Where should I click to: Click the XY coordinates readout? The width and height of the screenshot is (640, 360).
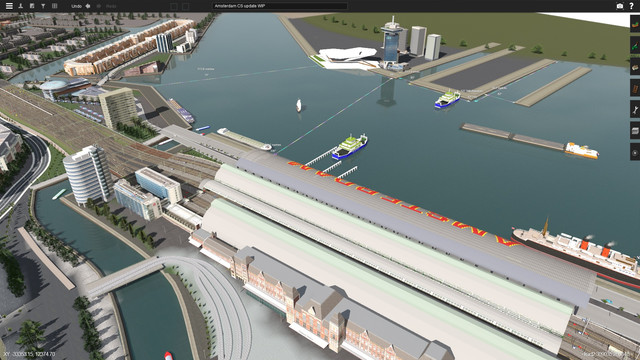click(29, 354)
